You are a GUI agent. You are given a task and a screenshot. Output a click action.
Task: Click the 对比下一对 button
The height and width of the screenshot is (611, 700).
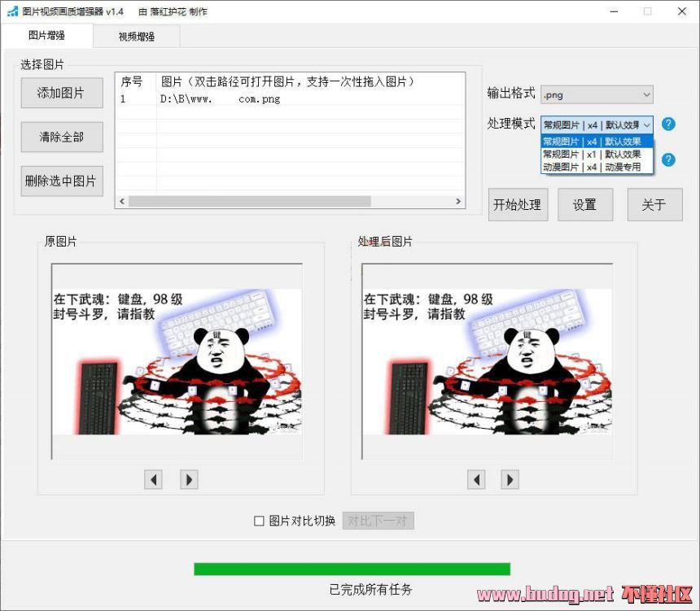(x=378, y=521)
